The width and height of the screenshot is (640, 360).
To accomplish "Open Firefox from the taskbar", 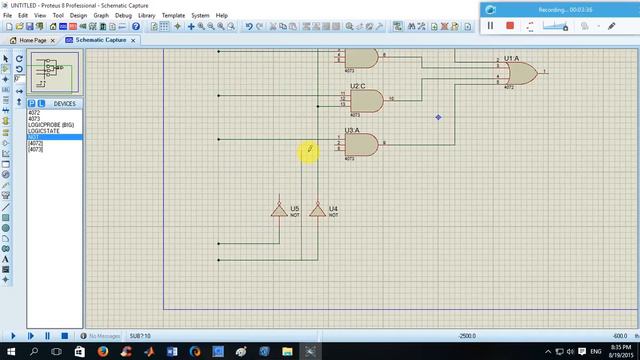I will 102,351.
